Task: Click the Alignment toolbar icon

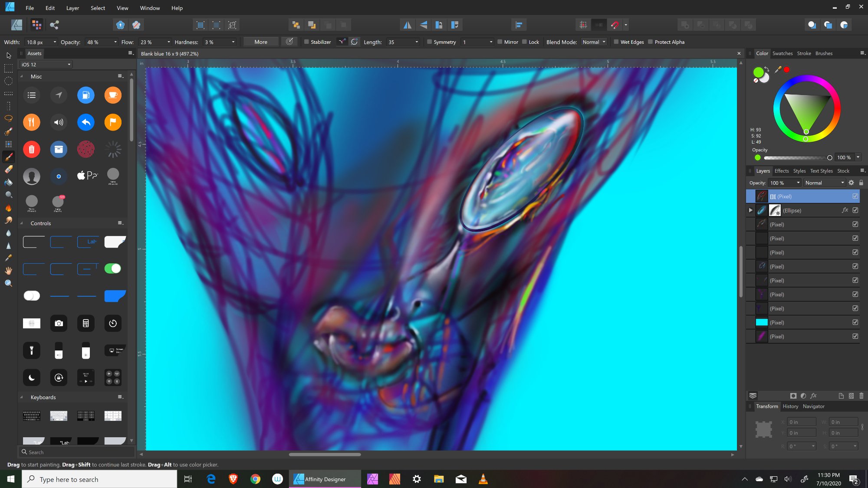Action: (x=519, y=25)
